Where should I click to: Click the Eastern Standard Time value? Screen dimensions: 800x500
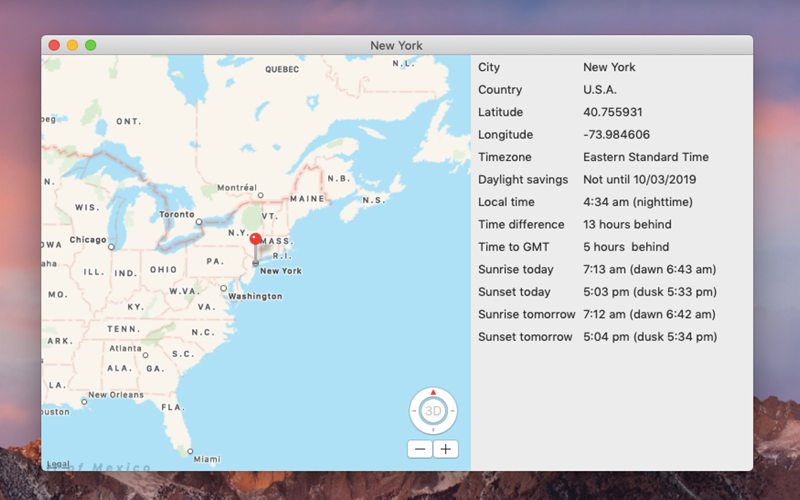[646, 157]
